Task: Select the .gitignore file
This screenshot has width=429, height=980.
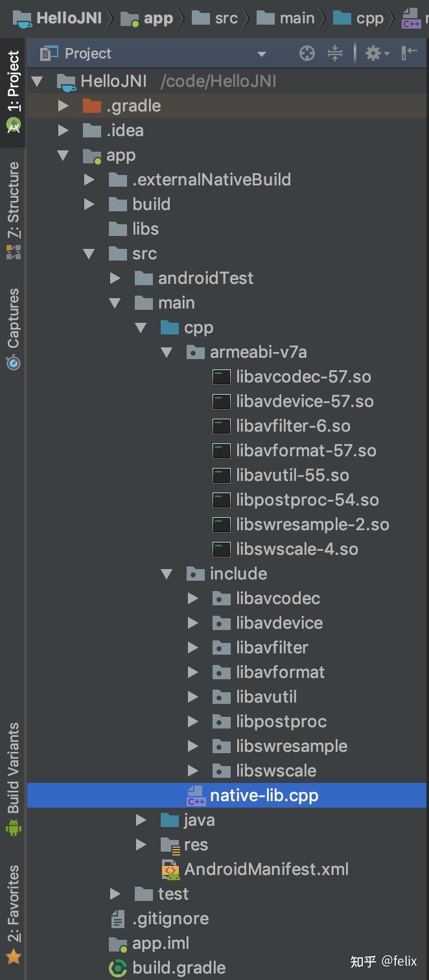Action: pos(170,918)
